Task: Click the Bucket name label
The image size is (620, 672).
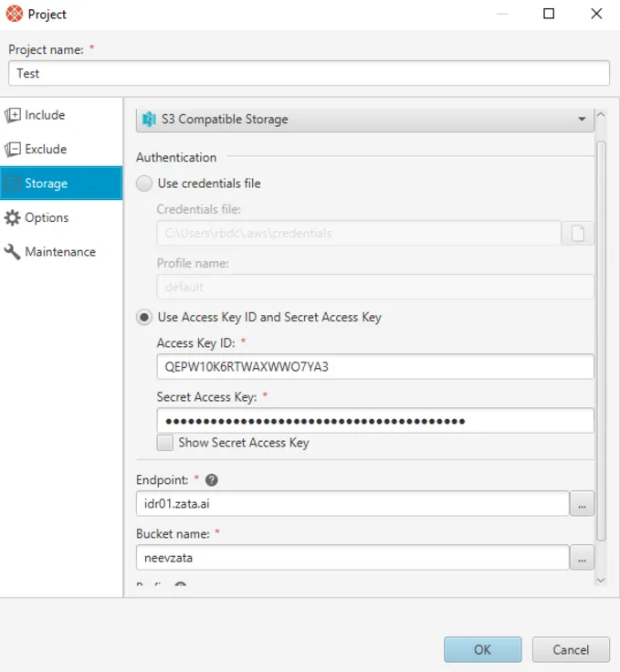Action: (173, 533)
